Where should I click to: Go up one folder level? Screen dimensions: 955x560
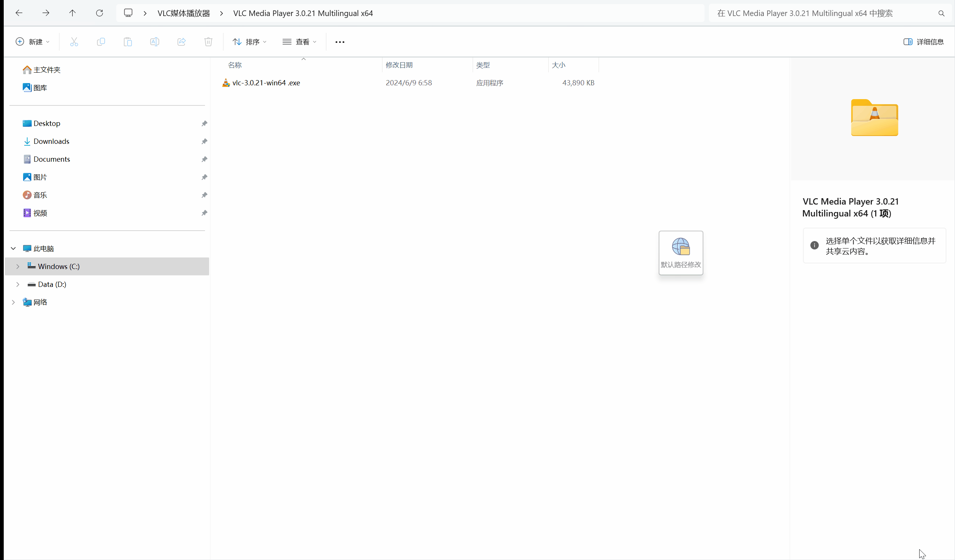click(72, 13)
